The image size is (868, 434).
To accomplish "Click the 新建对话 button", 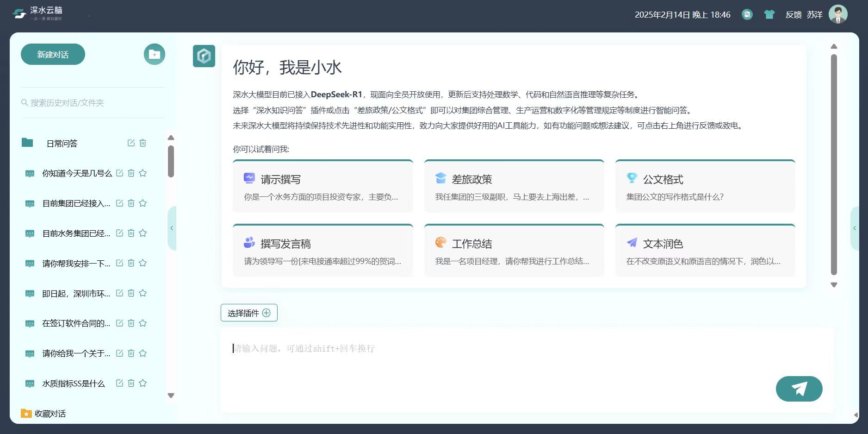I will click(52, 54).
